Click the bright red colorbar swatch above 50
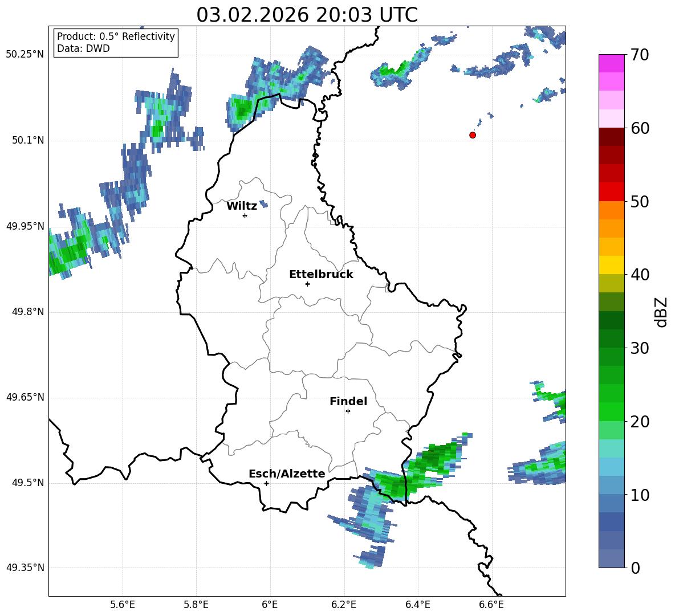The image size is (675, 616). (x=611, y=192)
